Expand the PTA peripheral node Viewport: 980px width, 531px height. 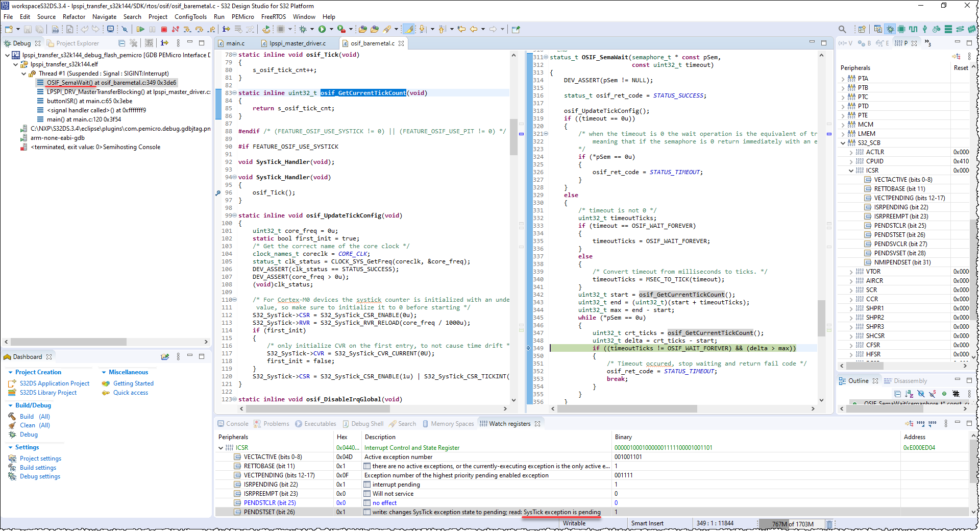pyautogui.click(x=843, y=79)
